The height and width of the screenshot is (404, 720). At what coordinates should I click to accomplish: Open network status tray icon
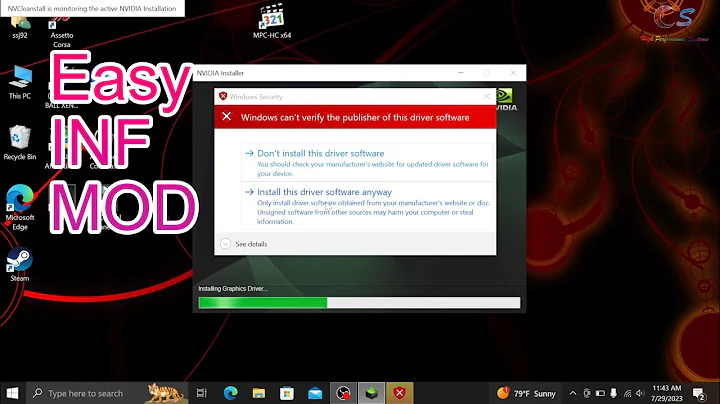coord(627,393)
